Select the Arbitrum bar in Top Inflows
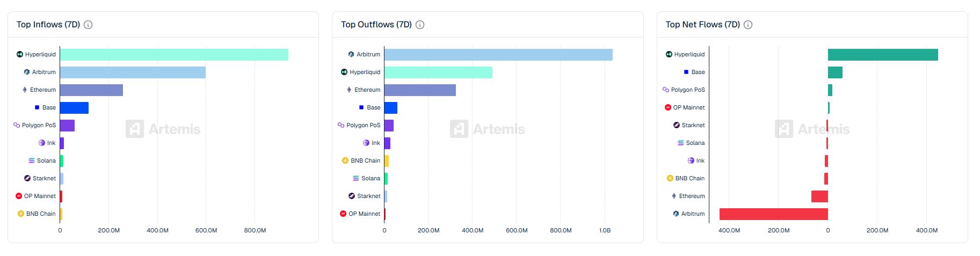 tap(133, 72)
